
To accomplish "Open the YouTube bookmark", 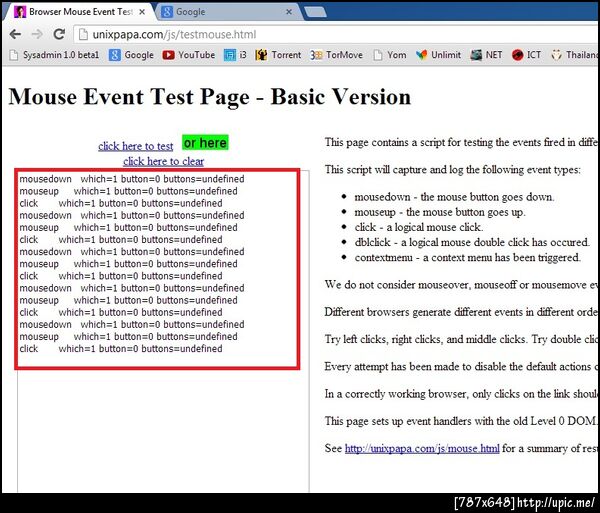I will click(x=189, y=55).
